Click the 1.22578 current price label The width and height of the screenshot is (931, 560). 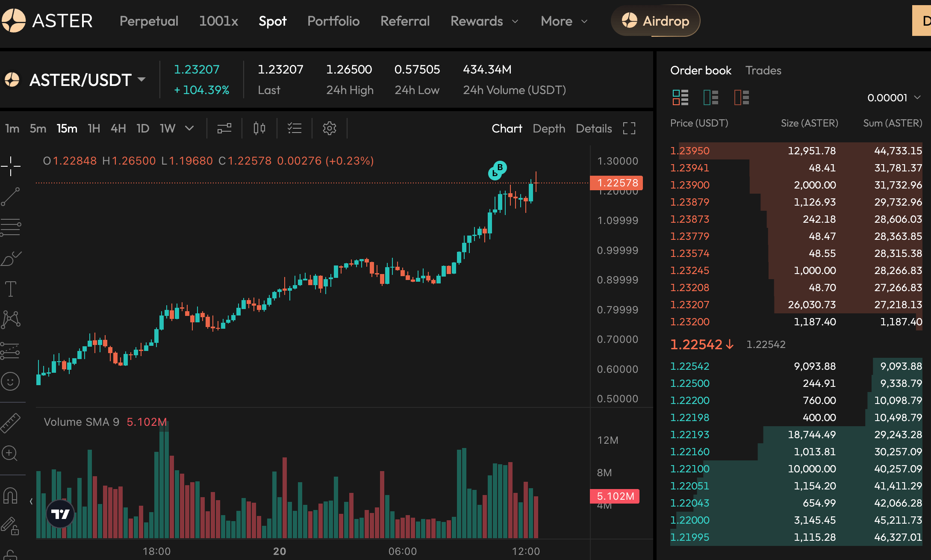tap(616, 183)
